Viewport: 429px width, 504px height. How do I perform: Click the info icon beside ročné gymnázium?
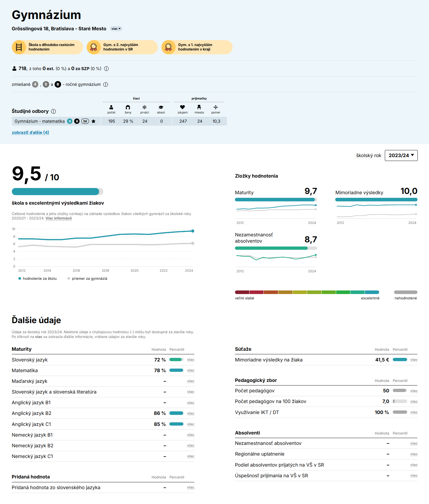[x=106, y=85]
